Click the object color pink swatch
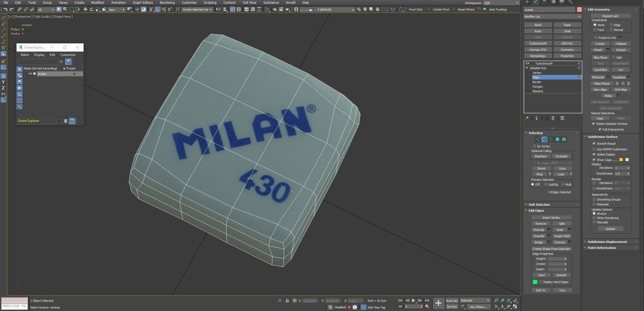Viewport: 644px width, 311px height. point(579,9)
